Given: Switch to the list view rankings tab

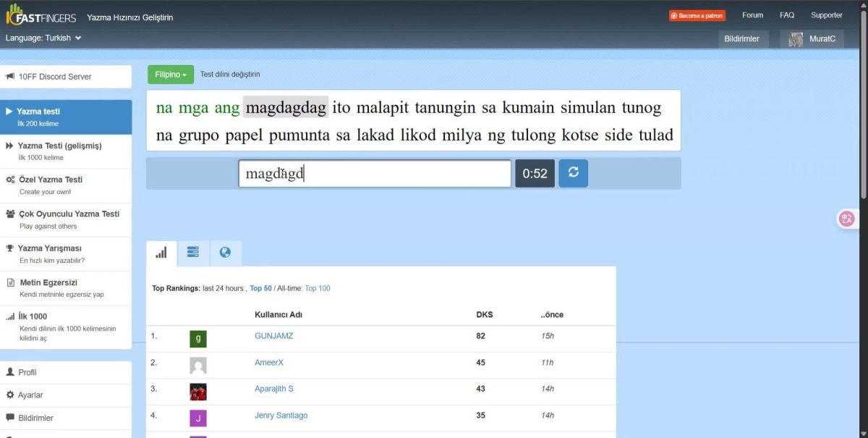Looking at the screenshot, I should click(x=192, y=253).
